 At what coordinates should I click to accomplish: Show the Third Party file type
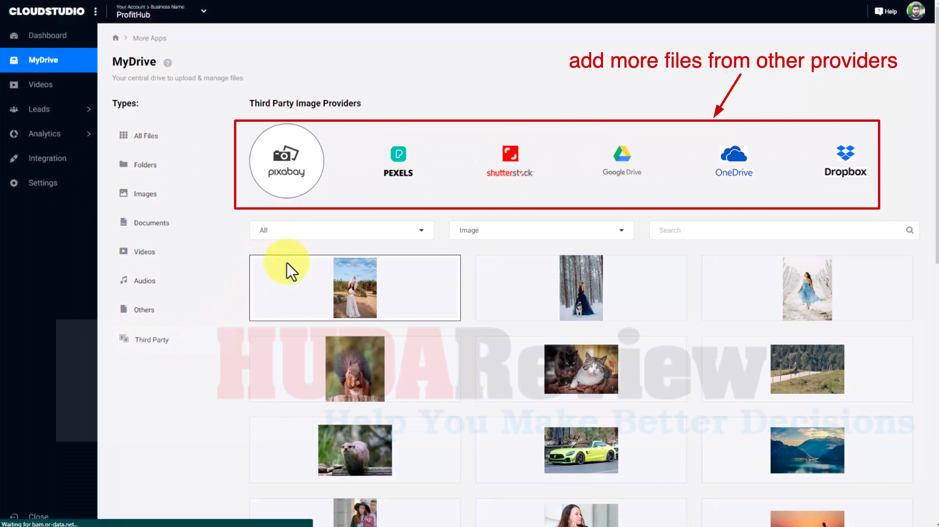pyautogui.click(x=151, y=340)
